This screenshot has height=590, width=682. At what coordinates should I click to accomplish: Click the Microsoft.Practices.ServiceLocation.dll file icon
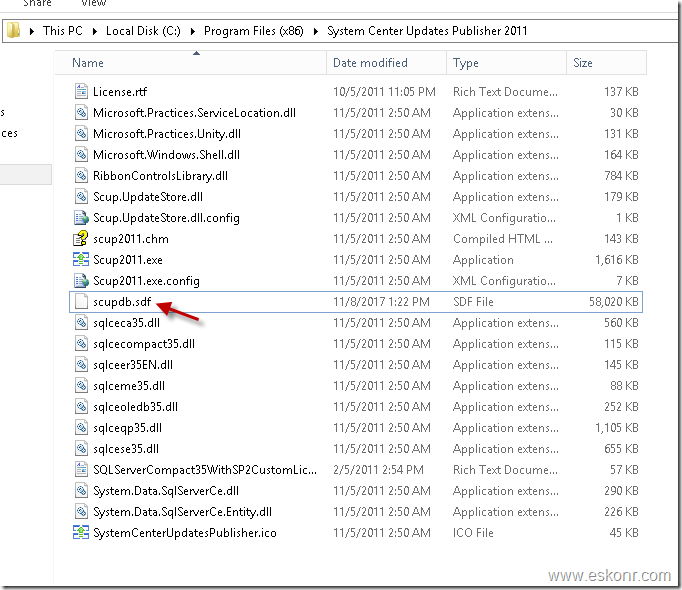(81, 113)
